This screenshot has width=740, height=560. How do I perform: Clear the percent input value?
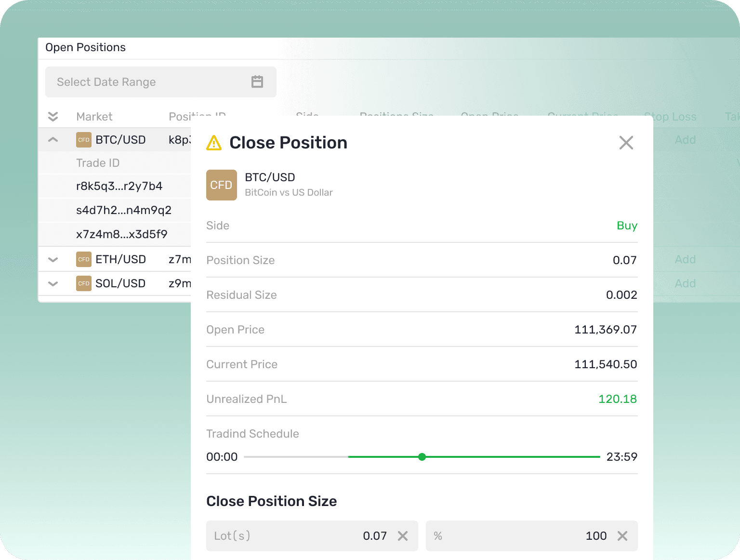pyautogui.click(x=622, y=536)
